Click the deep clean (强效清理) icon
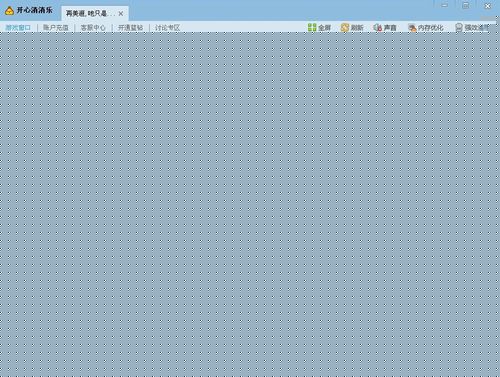This screenshot has width=500, height=377. click(x=459, y=27)
